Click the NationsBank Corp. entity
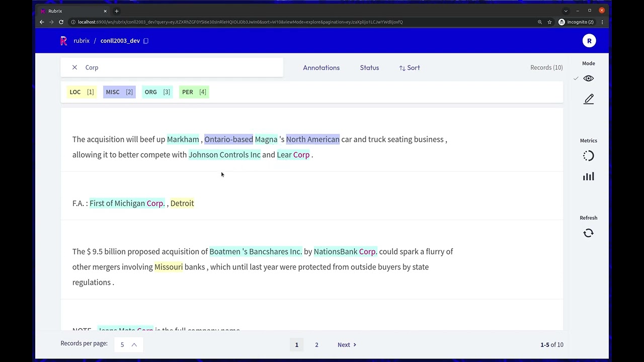 pyautogui.click(x=346, y=251)
